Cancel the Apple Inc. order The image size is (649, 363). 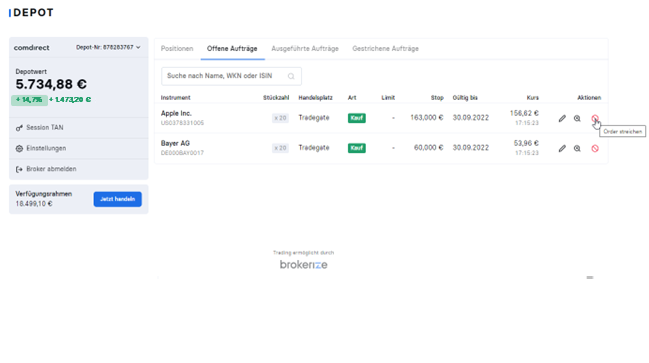point(595,118)
